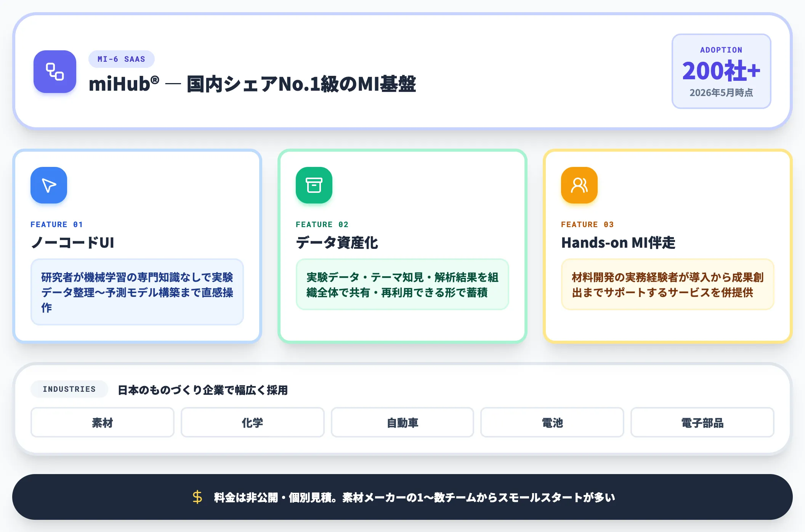Click the データ資産化 heading
The image size is (805, 532).
point(337,243)
